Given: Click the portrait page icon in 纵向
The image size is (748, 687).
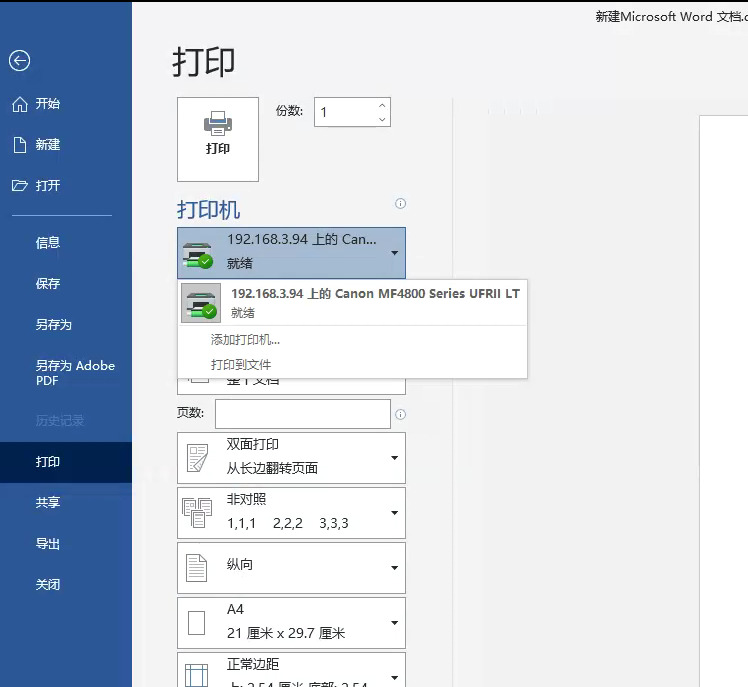Looking at the screenshot, I should coord(197,568).
